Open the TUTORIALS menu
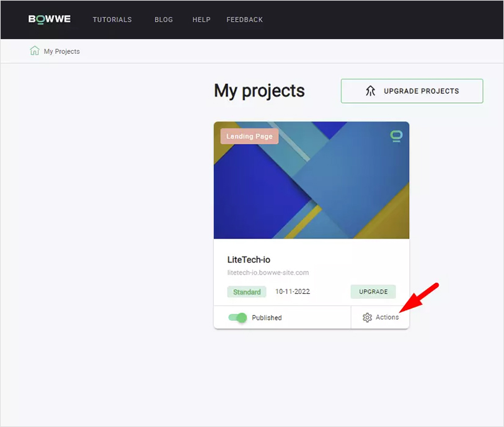 (x=112, y=19)
